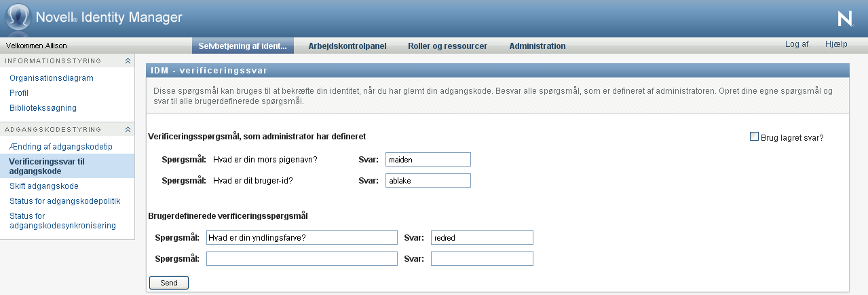The height and width of the screenshot is (295, 868).
Task: Open the Roller og ressourcer tab
Action: [x=447, y=46]
